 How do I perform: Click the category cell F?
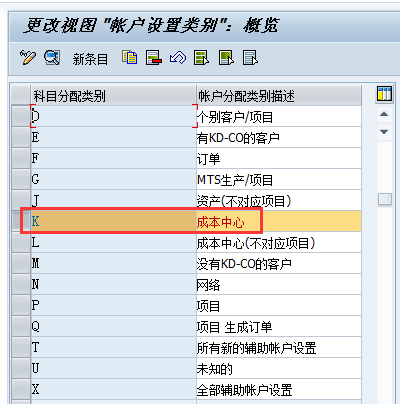pyautogui.click(x=113, y=158)
